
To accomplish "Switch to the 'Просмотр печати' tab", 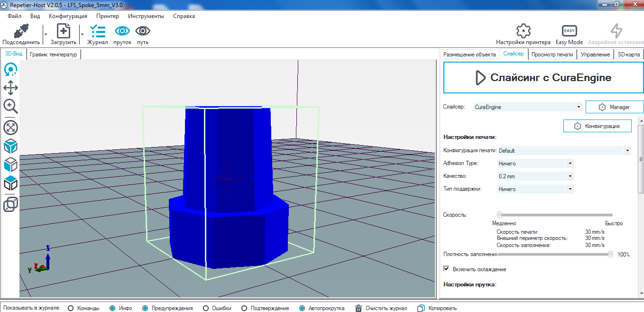I will [552, 55].
